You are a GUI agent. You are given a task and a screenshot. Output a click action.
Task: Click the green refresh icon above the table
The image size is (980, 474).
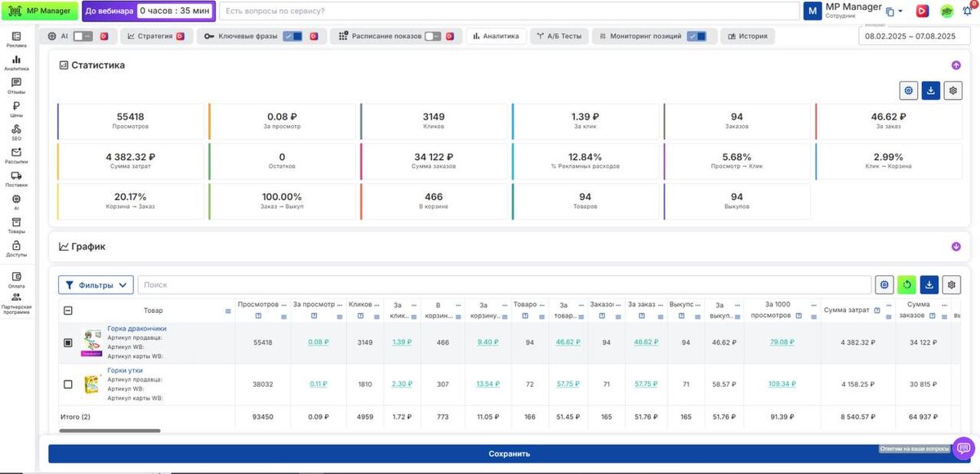tap(906, 284)
